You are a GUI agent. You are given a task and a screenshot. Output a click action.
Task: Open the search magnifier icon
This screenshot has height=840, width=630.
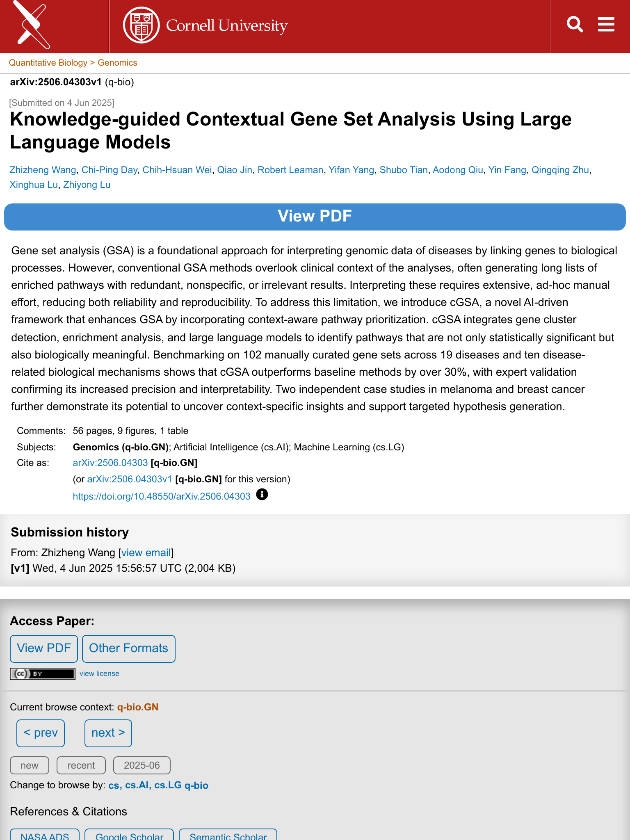click(x=575, y=25)
